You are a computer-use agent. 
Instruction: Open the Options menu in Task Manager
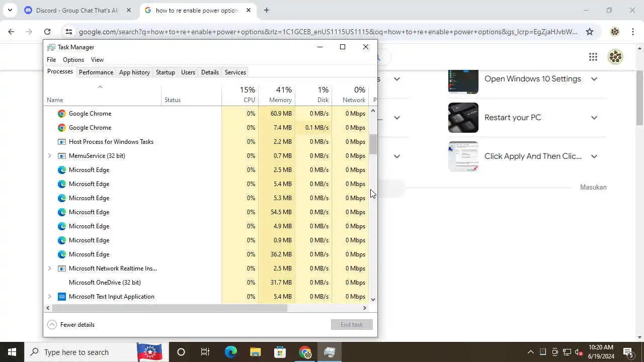point(73,60)
